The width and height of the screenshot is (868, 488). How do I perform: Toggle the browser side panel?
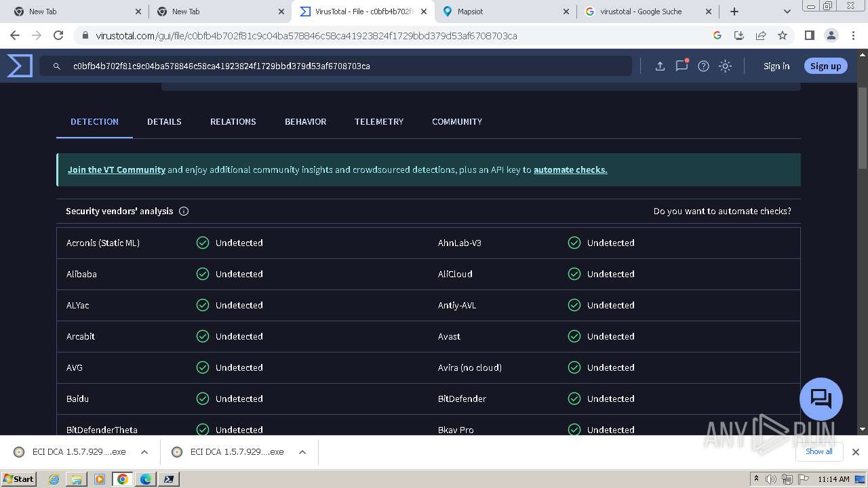click(809, 35)
